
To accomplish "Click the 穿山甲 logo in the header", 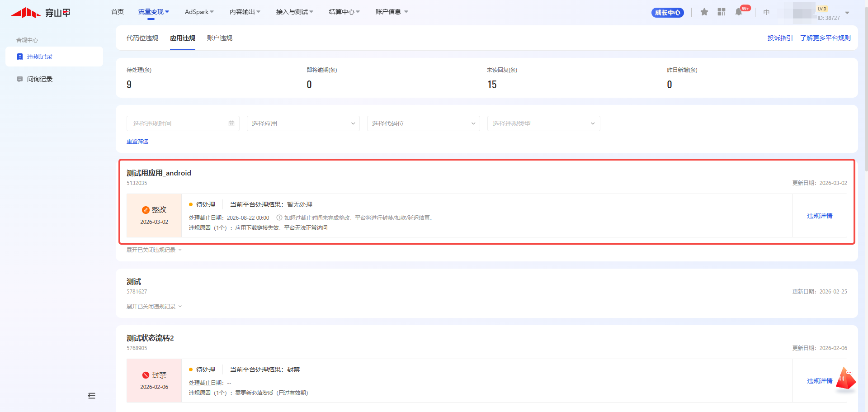I will tap(41, 13).
